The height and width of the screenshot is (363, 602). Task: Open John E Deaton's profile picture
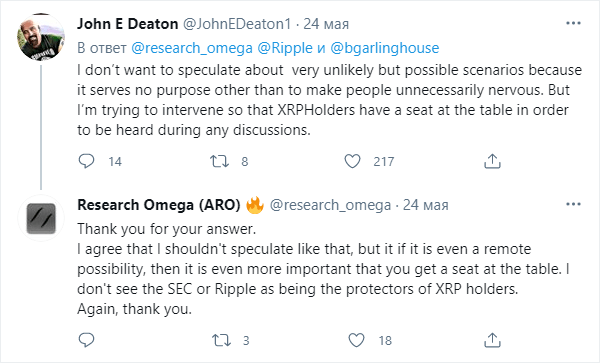[x=41, y=37]
